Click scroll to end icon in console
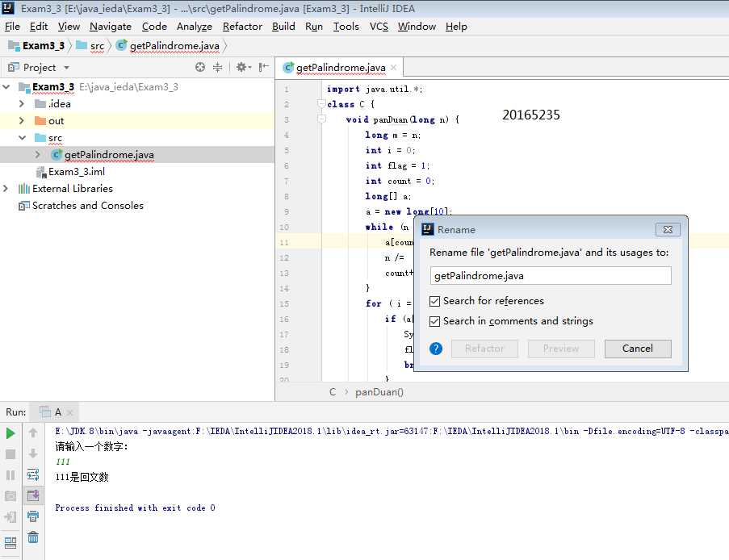The height and width of the screenshot is (560, 729). click(x=33, y=495)
